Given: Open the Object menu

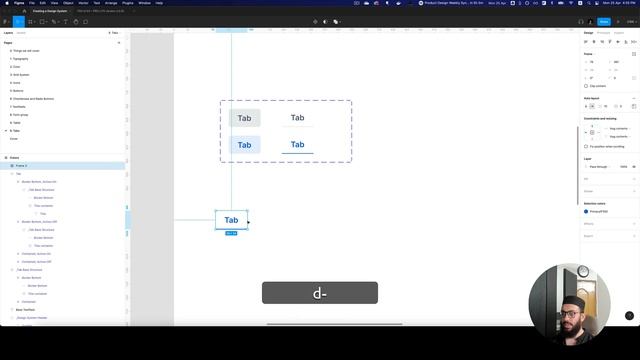Looking at the screenshot, I should point(68,3).
